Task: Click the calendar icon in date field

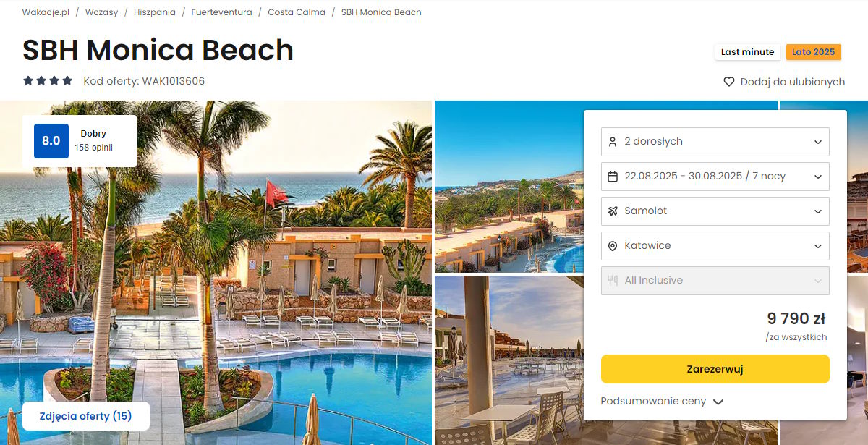Action: pos(613,177)
